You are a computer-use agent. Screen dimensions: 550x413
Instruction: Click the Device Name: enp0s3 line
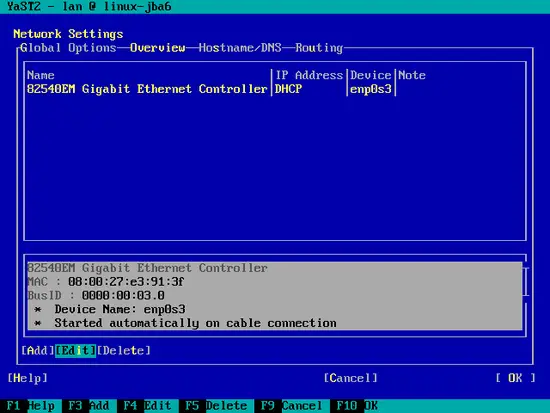120,309
